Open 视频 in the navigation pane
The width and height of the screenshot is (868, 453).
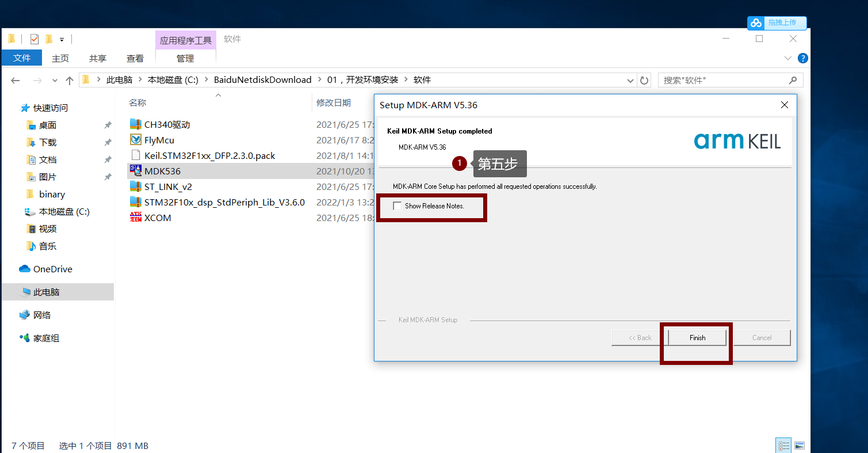(x=47, y=229)
